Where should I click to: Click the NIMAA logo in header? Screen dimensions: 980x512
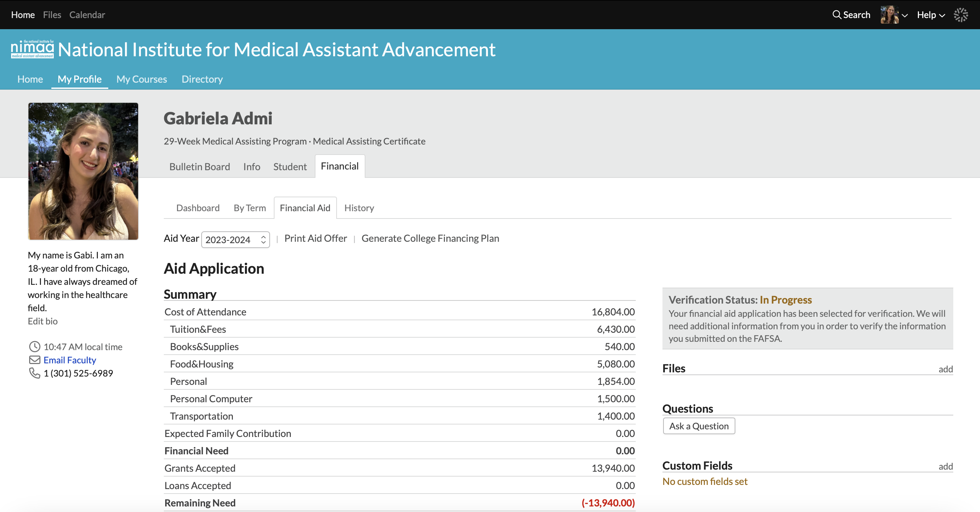[x=32, y=49]
